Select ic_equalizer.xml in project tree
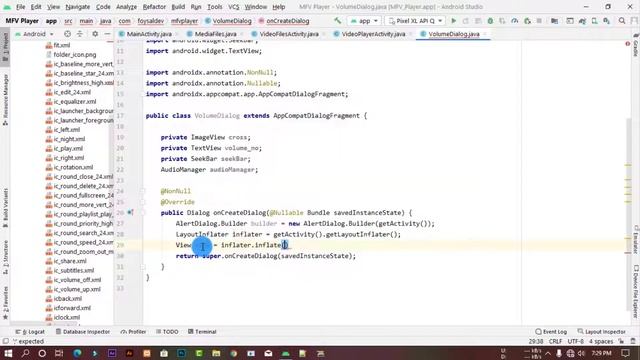 pos(71,102)
